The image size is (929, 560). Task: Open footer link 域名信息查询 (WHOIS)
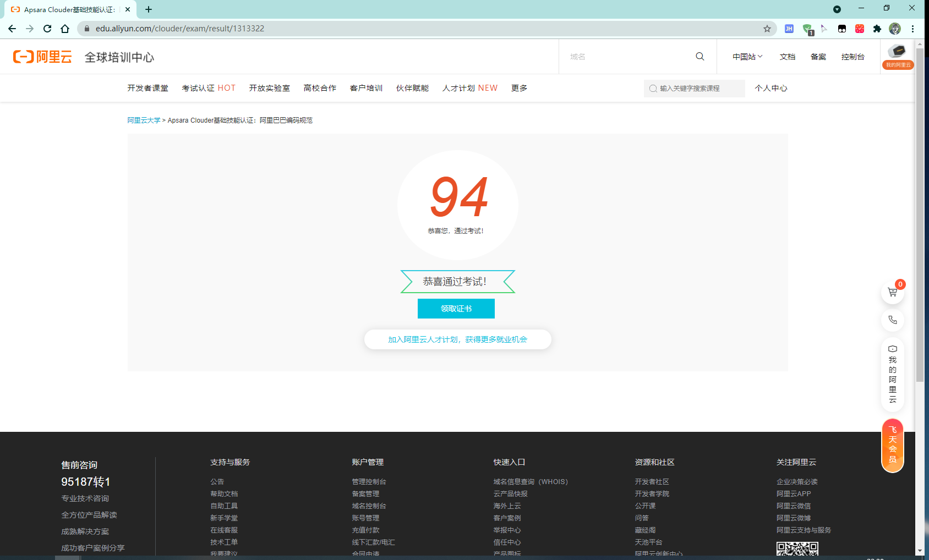(531, 482)
